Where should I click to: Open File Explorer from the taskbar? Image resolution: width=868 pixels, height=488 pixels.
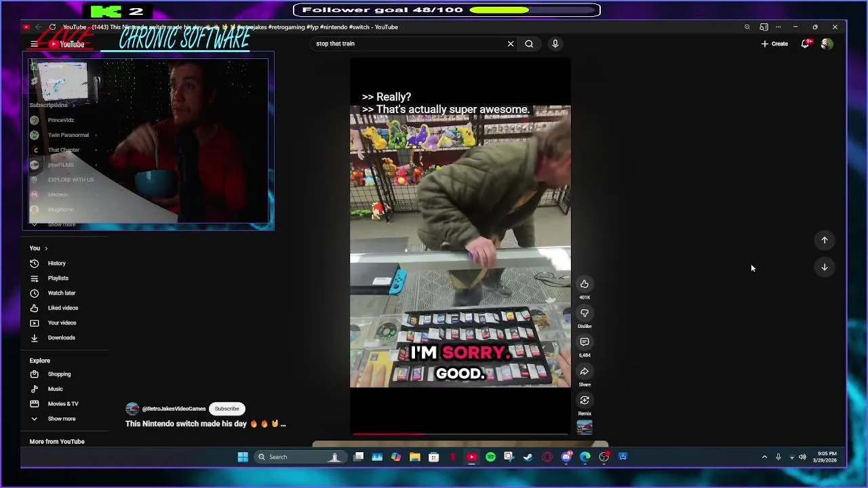coord(415,457)
